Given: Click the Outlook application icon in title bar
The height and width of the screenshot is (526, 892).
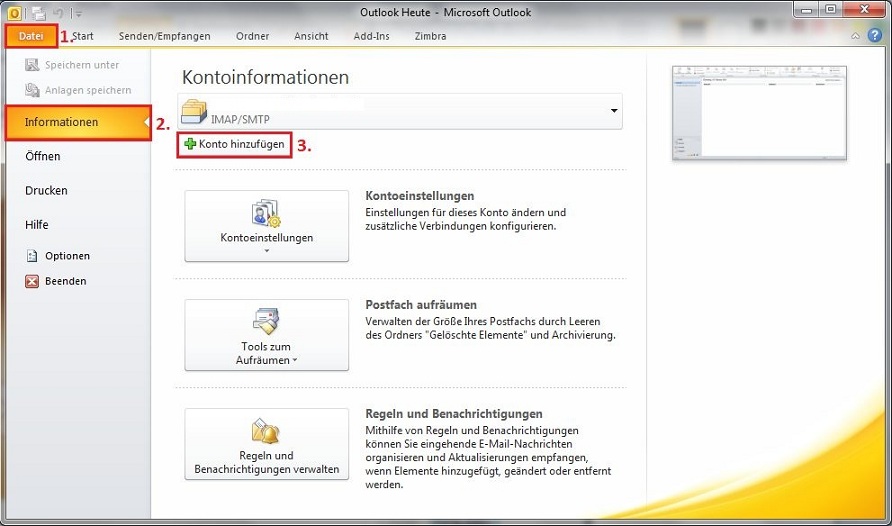Looking at the screenshot, I should pyautogui.click(x=14, y=13).
